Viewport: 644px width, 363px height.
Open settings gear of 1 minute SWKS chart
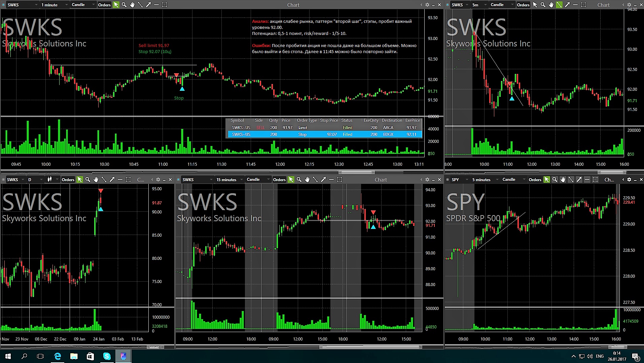[427, 5]
